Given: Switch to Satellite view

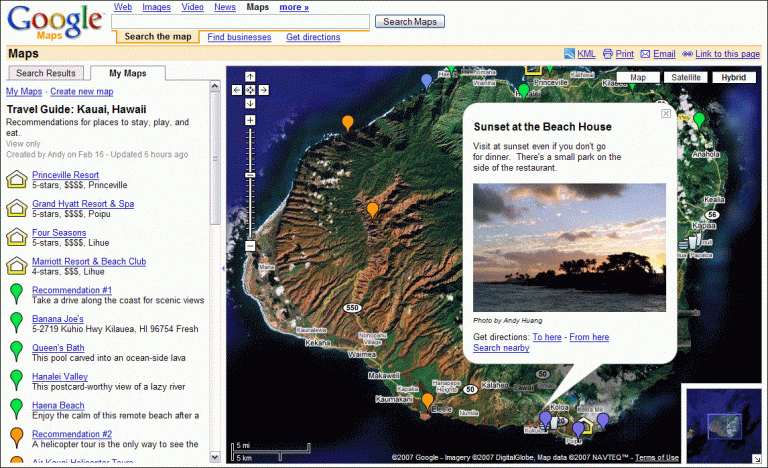Looking at the screenshot, I should [x=686, y=77].
